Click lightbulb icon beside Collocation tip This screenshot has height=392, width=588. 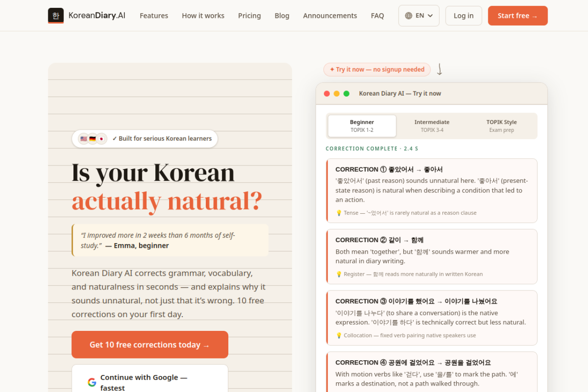(339, 335)
